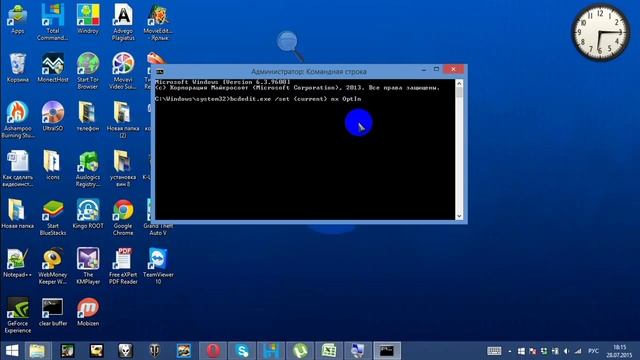Open uTorrent from the taskbar
The image size is (640, 360).
pos(300,351)
